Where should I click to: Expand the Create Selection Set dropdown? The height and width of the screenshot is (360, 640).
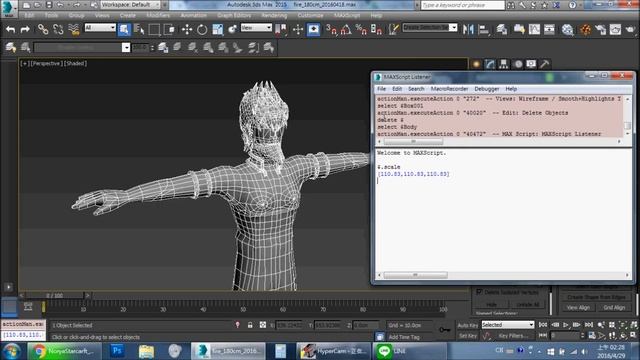pos(453,27)
